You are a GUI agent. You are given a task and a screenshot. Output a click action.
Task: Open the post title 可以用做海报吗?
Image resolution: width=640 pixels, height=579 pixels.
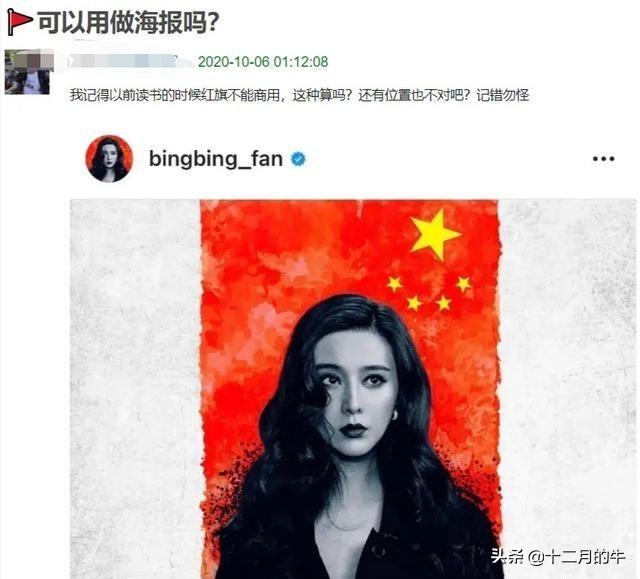(128, 22)
